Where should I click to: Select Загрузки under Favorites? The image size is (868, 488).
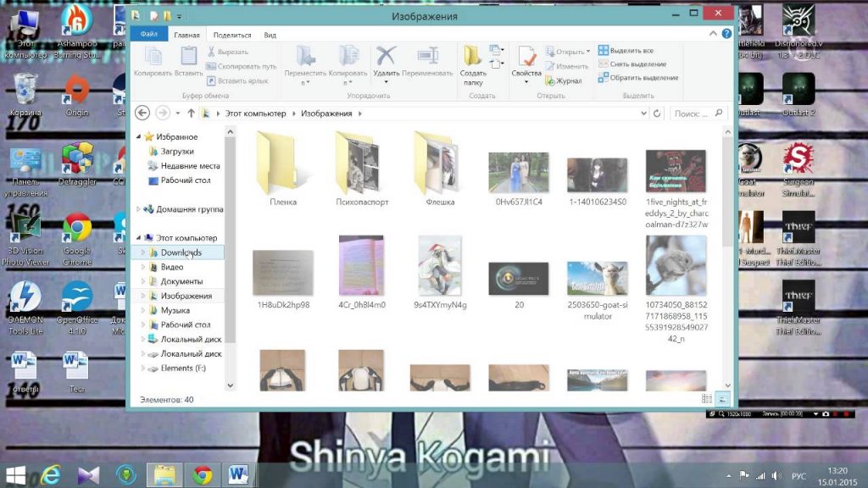(x=176, y=151)
